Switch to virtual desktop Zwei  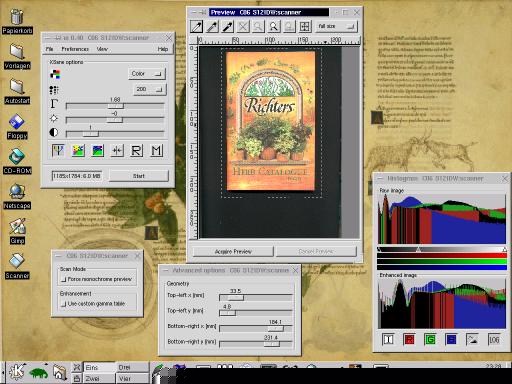point(99,379)
